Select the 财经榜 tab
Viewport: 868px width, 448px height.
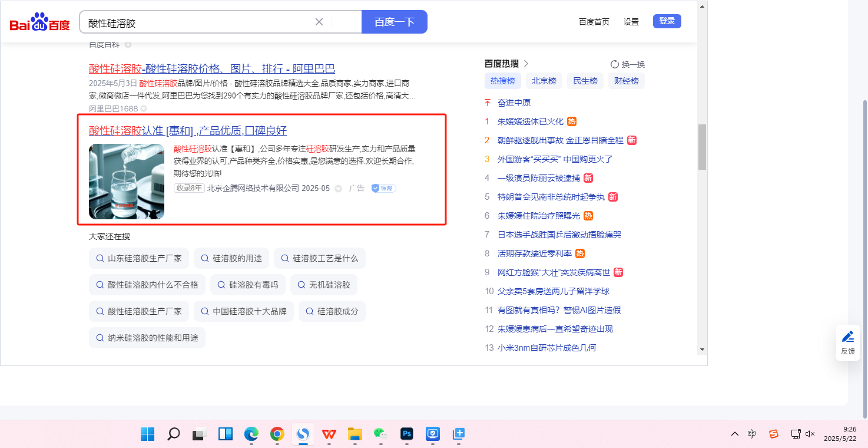pyautogui.click(x=626, y=81)
